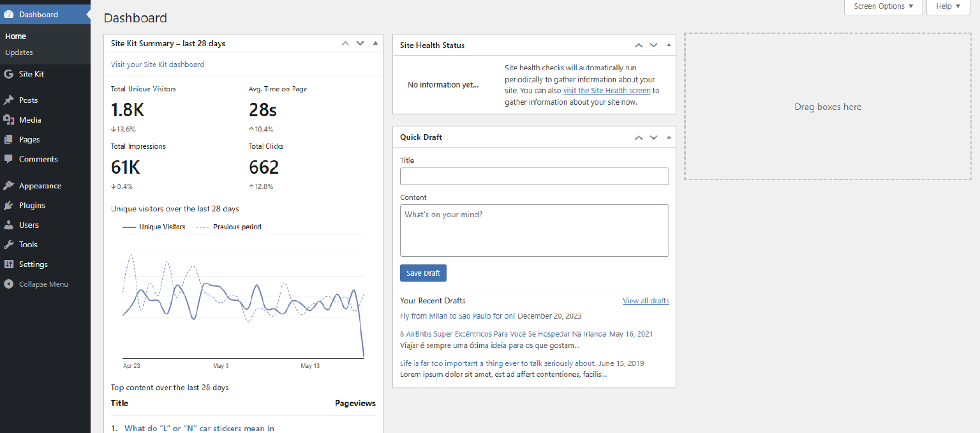The image size is (980, 433).
Task: Open the Settings menu label
Action: 33,264
